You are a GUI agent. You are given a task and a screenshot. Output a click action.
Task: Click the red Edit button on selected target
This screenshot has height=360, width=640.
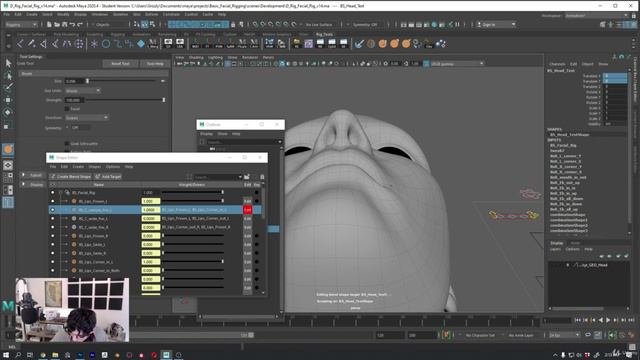coord(247,210)
